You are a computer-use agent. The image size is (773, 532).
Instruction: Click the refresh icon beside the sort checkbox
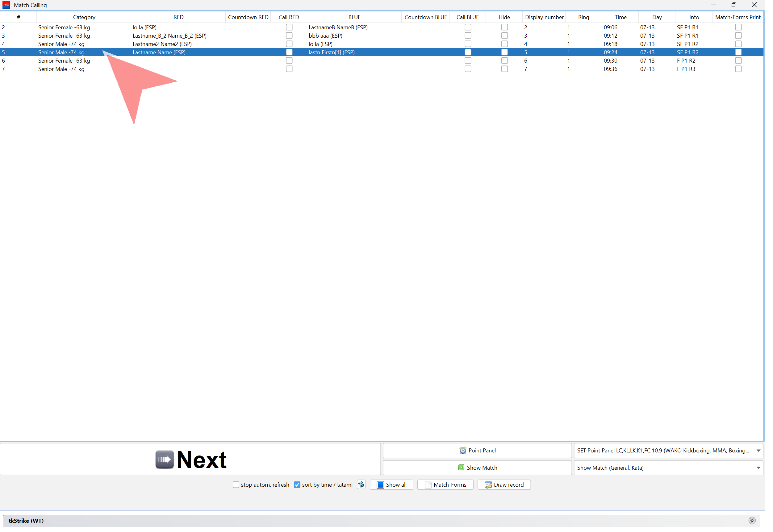[x=361, y=484]
